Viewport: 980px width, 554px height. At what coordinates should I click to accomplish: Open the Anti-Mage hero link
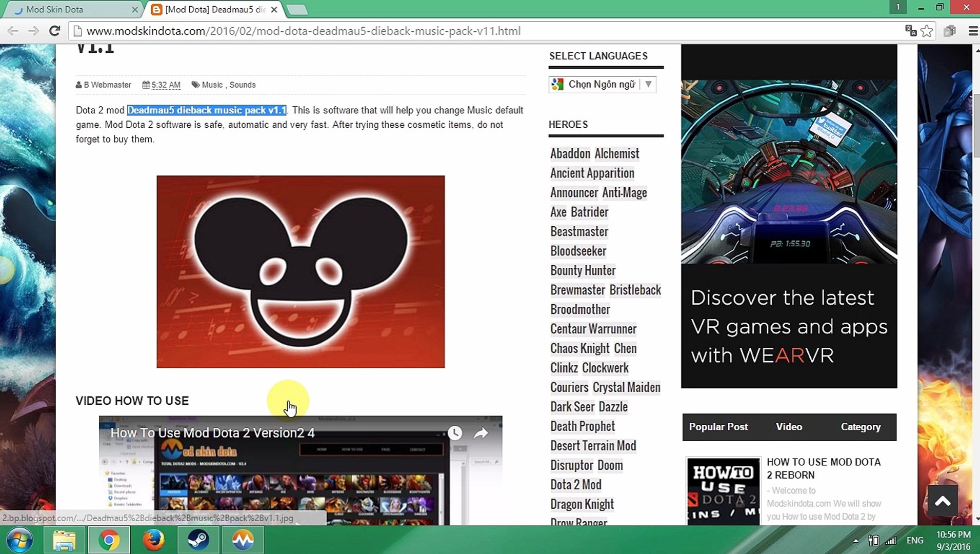click(625, 192)
